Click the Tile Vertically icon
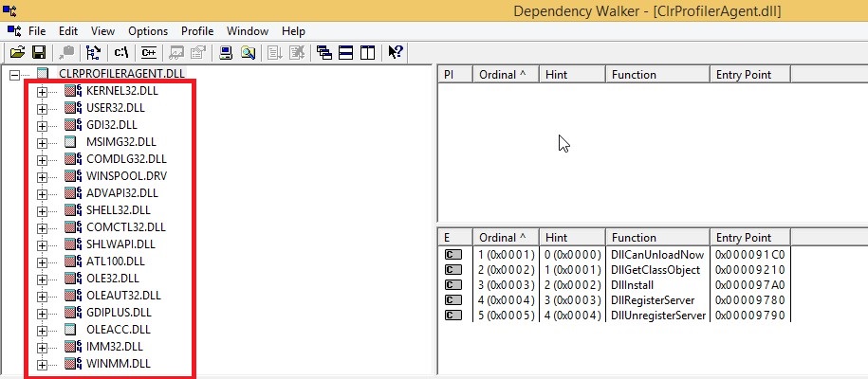Image resolution: width=868 pixels, height=379 pixels. 367,52
